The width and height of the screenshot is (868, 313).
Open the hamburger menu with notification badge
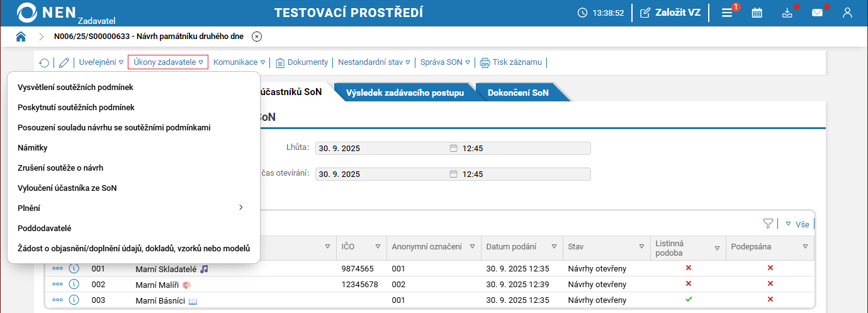coord(728,13)
